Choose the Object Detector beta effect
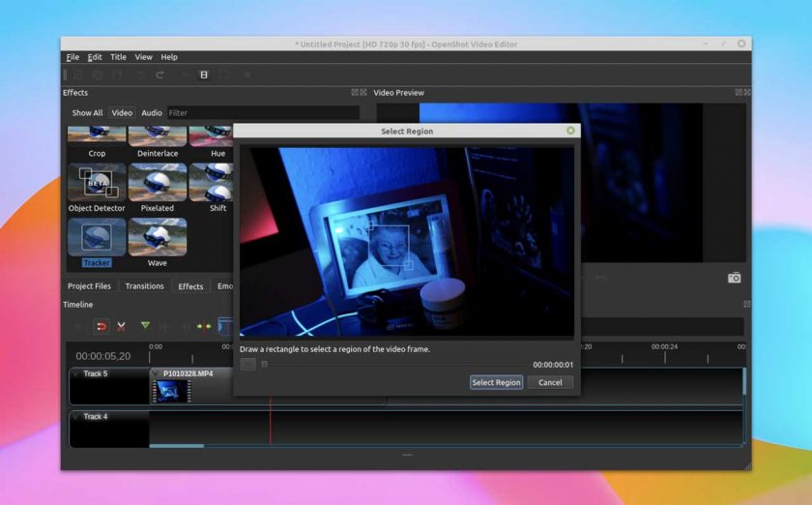812x505 pixels. (x=97, y=183)
